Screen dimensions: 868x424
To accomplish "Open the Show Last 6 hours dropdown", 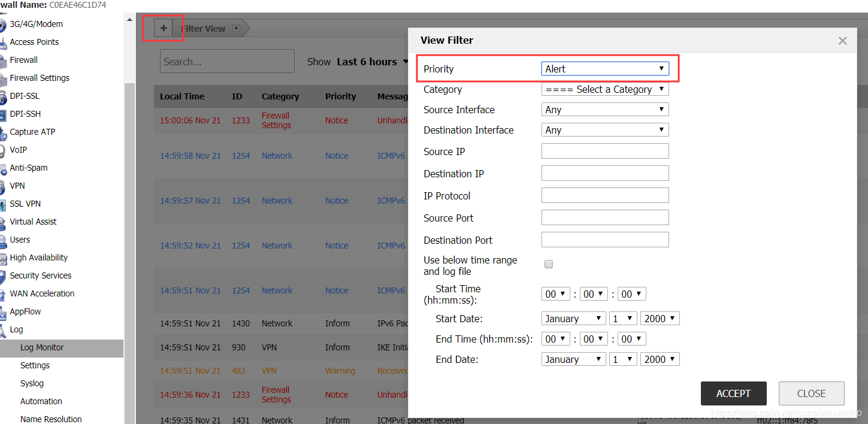I will click(x=373, y=62).
